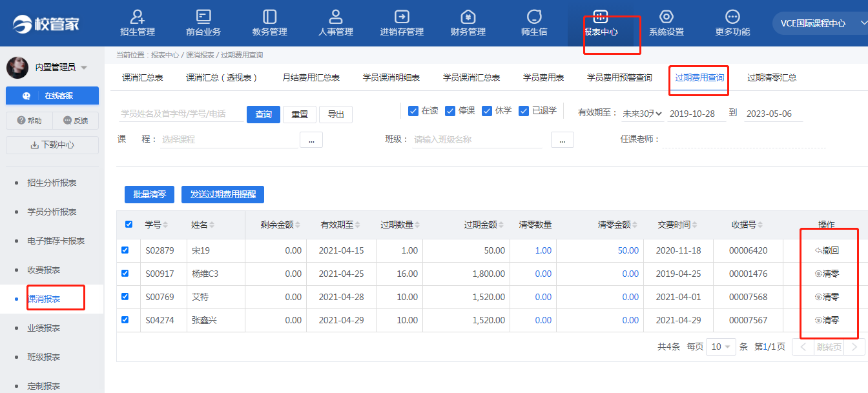Viewport: 868px width, 393px height.
Task: Uncheck row checkbox for S02879
Action: (x=125, y=250)
